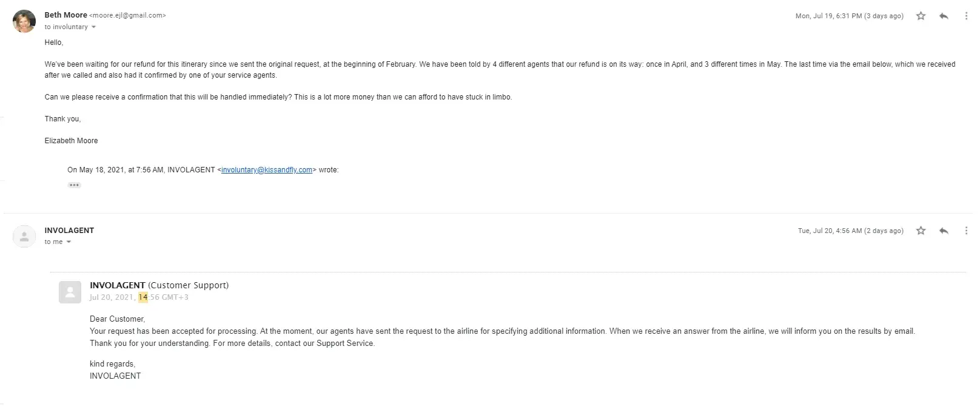Viewport: 980px width, 406px height.
Task: Click INVOLAGENT sender name header
Action: tap(69, 231)
